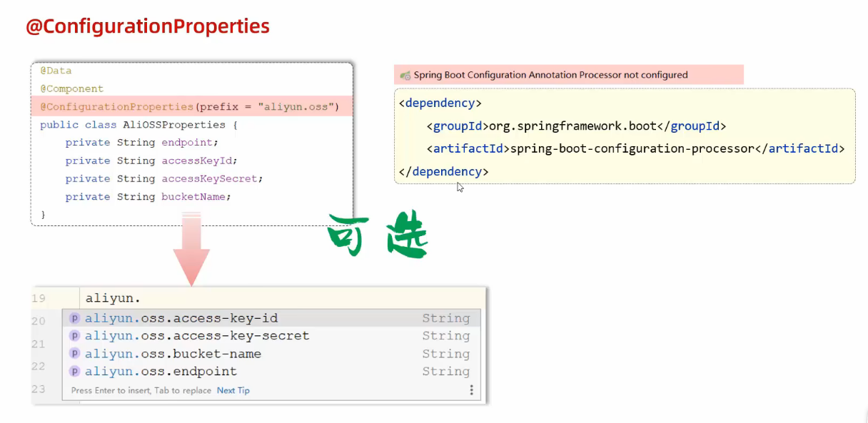868x423 pixels.
Task: Click the property icon beside aliyun.oss.access-key-secret
Action: 74,336
